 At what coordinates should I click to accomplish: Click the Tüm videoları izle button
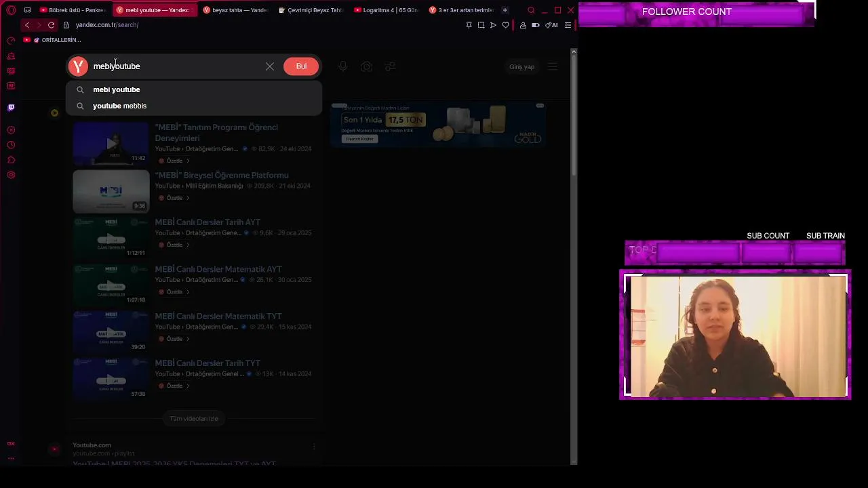tap(194, 419)
